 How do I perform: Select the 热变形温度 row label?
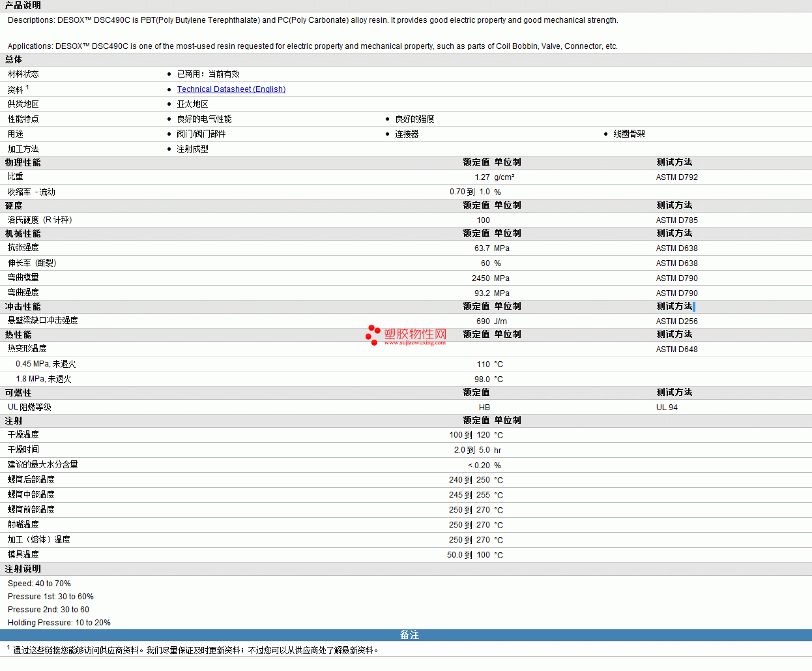(27, 349)
